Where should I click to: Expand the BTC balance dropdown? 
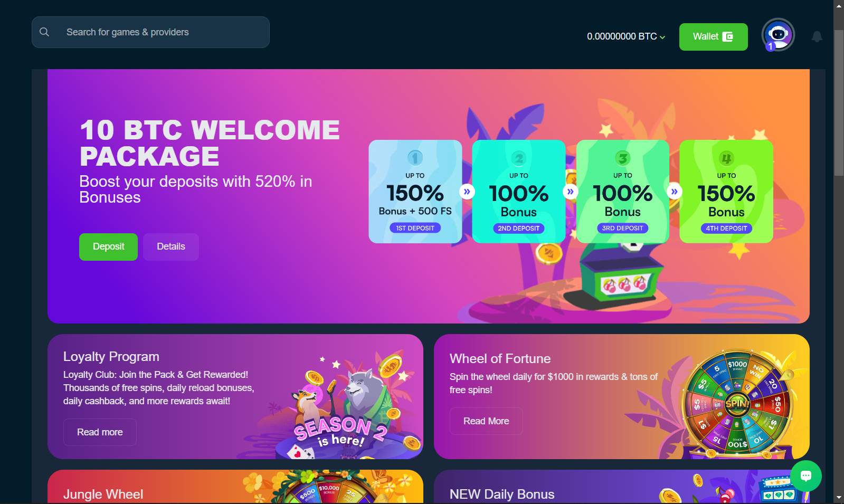coord(626,36)
